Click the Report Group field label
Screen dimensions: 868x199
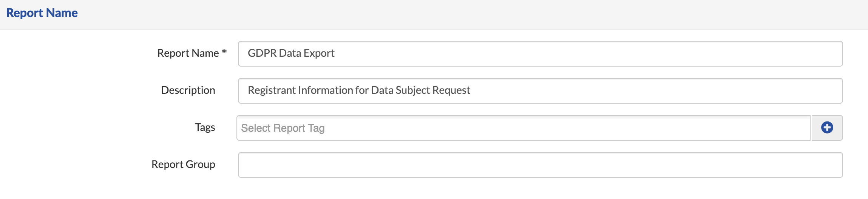[x=183, y=164]
